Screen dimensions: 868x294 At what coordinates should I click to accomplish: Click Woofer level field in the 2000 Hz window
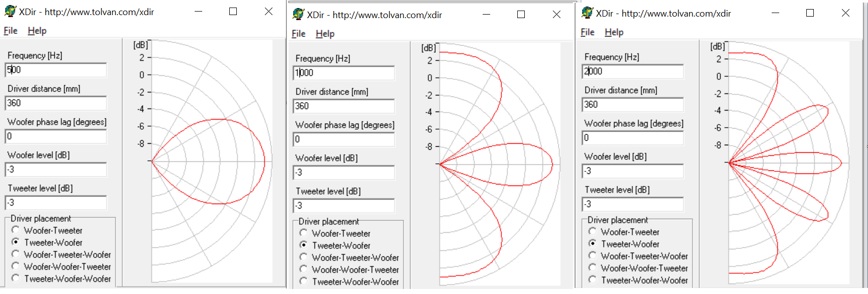click(633, 171)
